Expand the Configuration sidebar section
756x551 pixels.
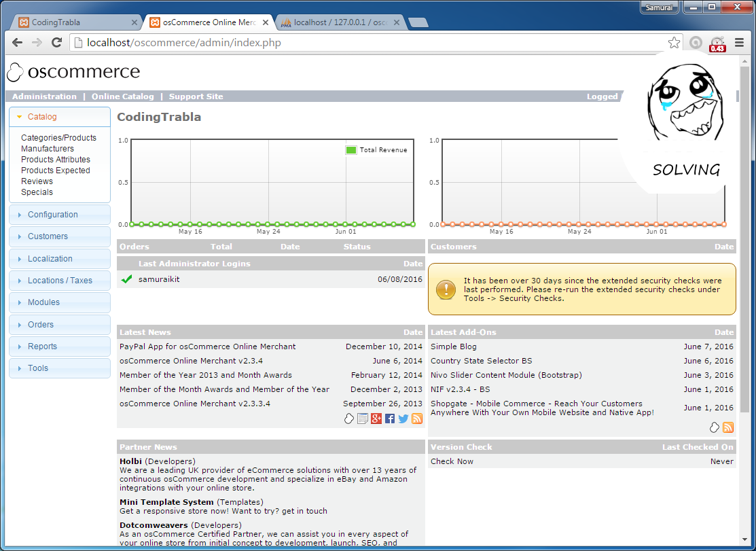click(60, 215)
